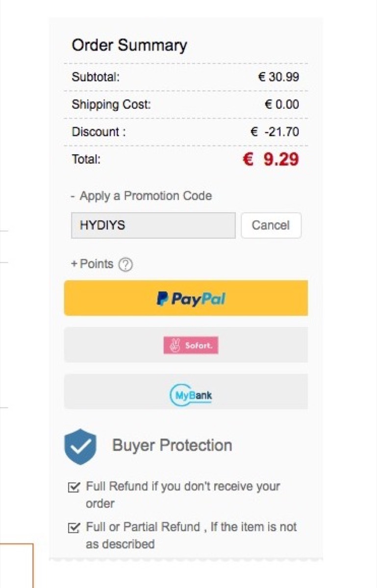Click the Buyer Protection shield icon
Screen dimensions: 377x588
80,446
